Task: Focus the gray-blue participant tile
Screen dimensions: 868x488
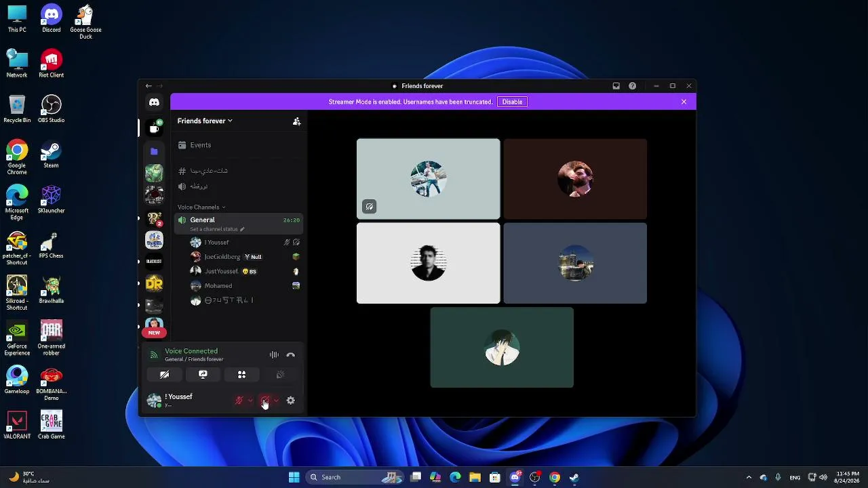Action: point(575,263)
